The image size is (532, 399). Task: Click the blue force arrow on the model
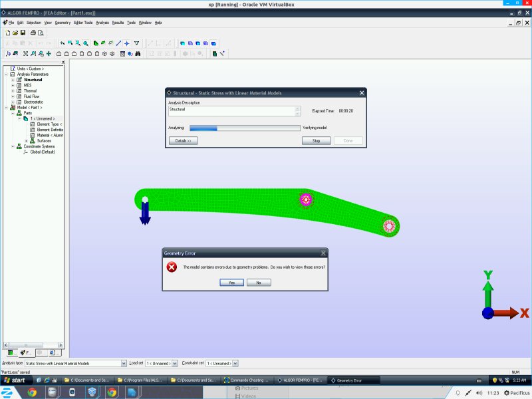145,213
